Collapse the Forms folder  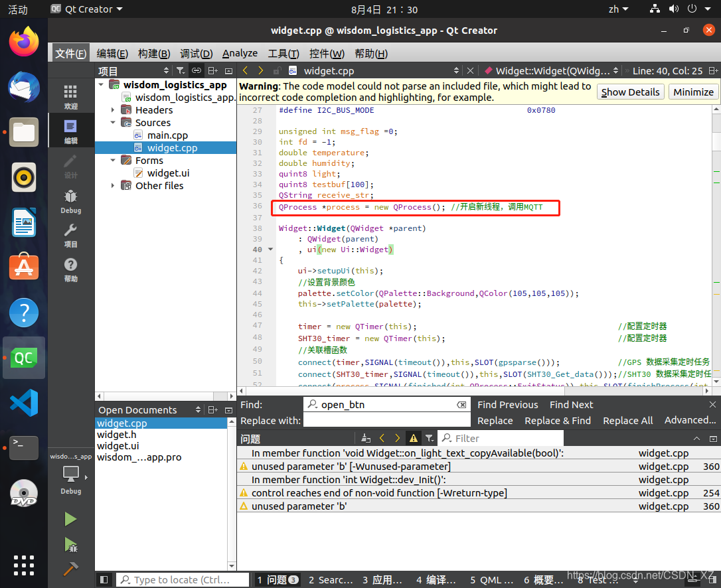[113, 160]
